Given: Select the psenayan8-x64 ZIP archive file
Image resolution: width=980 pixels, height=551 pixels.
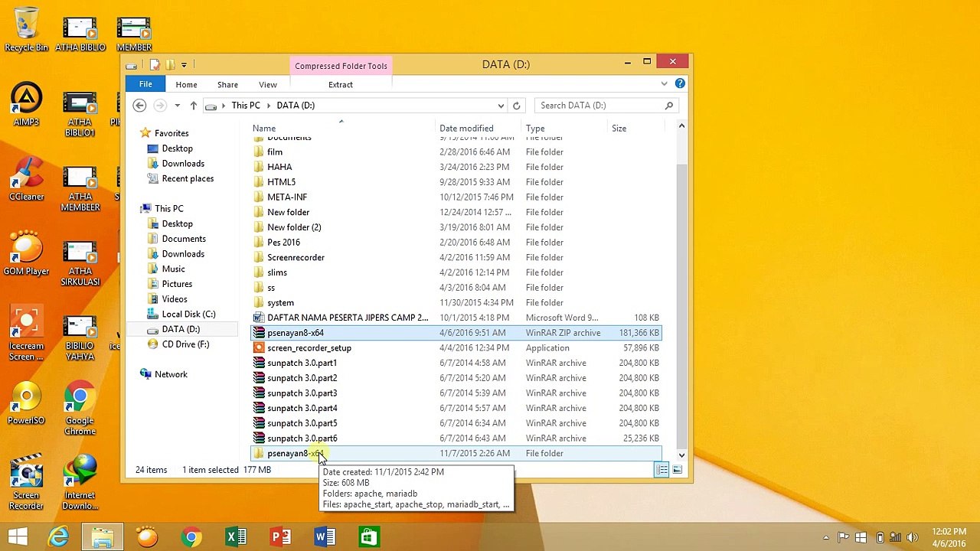Looking at the screenshot, I should (456, 333).
